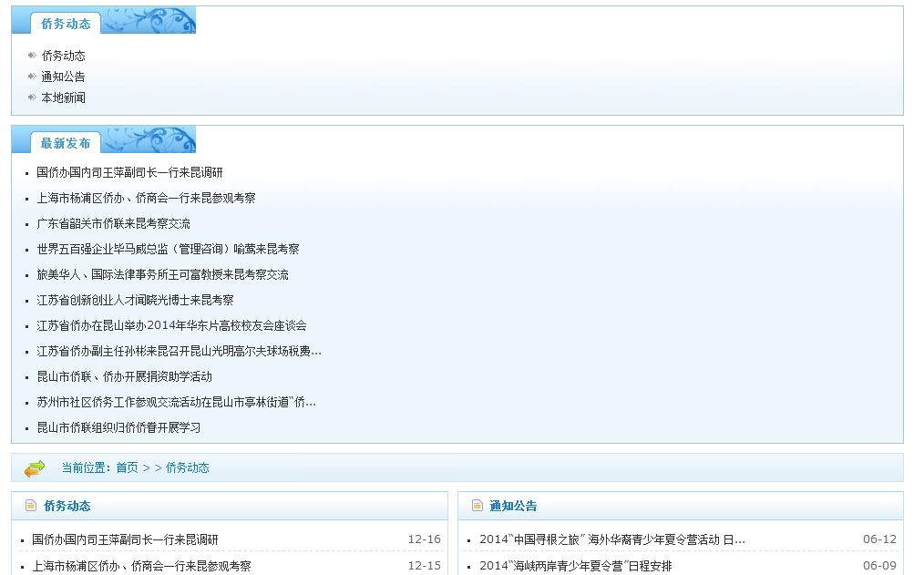924x575 pixels.
Task: Open 昆山市侨联、侨办开展捐资助学活动 article
Action: pos(124,376)
